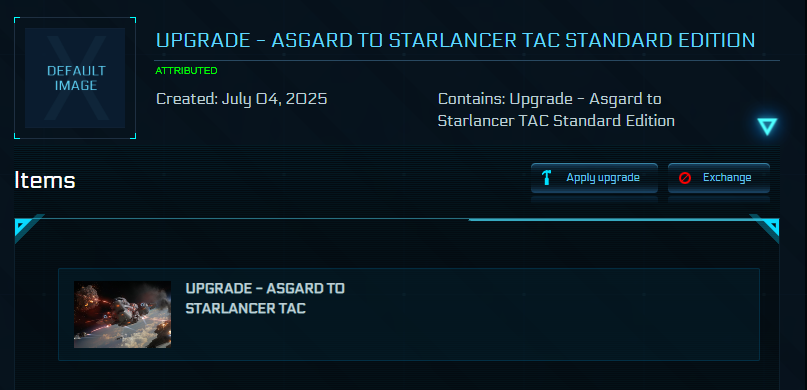Click the thin separator line beneath the pledge title
The width and height of the screenshot is (807, 390).
[467, 61]
